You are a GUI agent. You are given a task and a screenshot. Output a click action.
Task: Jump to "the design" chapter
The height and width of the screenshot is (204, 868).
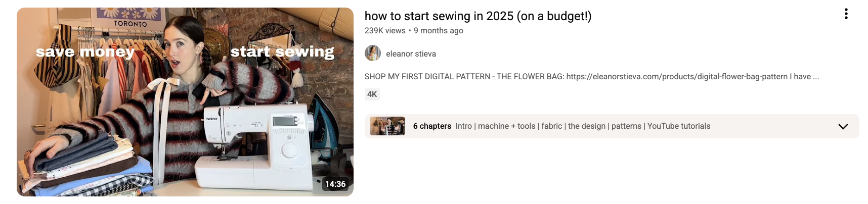(587, 126)
